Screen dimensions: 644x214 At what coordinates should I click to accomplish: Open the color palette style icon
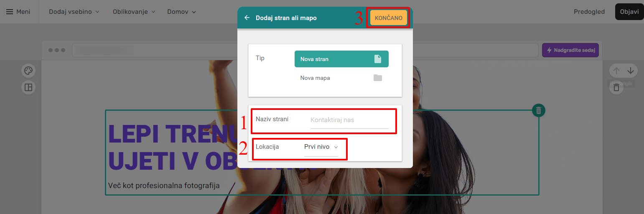[28, 71]
